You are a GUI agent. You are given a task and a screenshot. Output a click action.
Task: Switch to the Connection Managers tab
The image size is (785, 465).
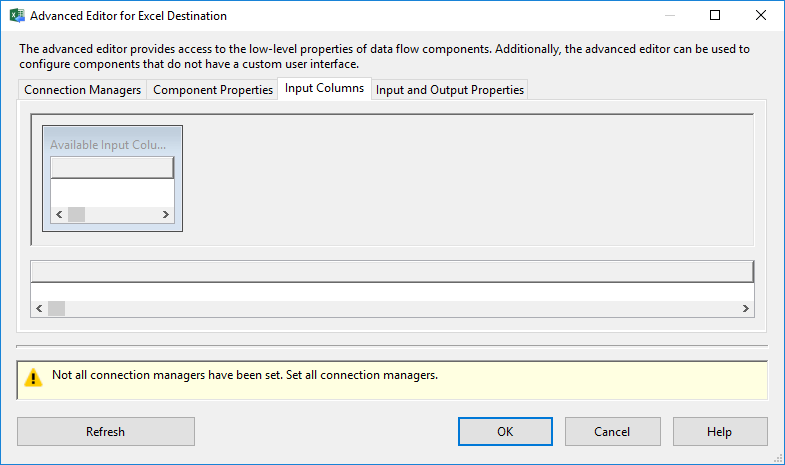pyautogui.click(x=83, y=90)
